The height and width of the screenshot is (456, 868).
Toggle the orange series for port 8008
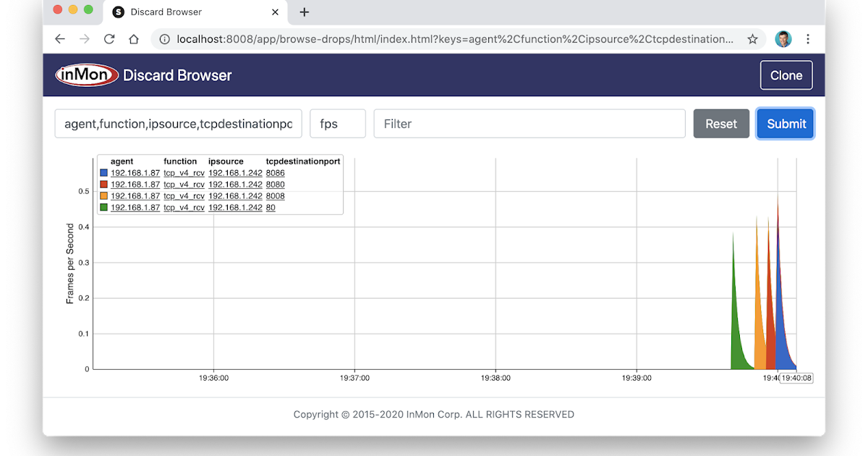[x=103, y=196]
